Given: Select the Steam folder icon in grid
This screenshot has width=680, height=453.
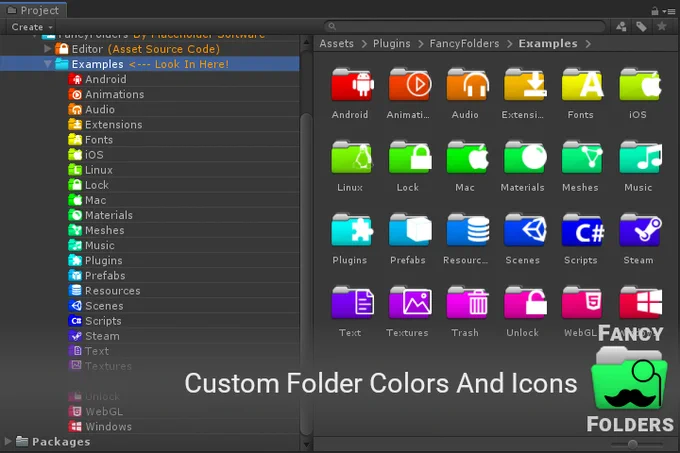Looking at the screenshot, I should click(640, 230).
